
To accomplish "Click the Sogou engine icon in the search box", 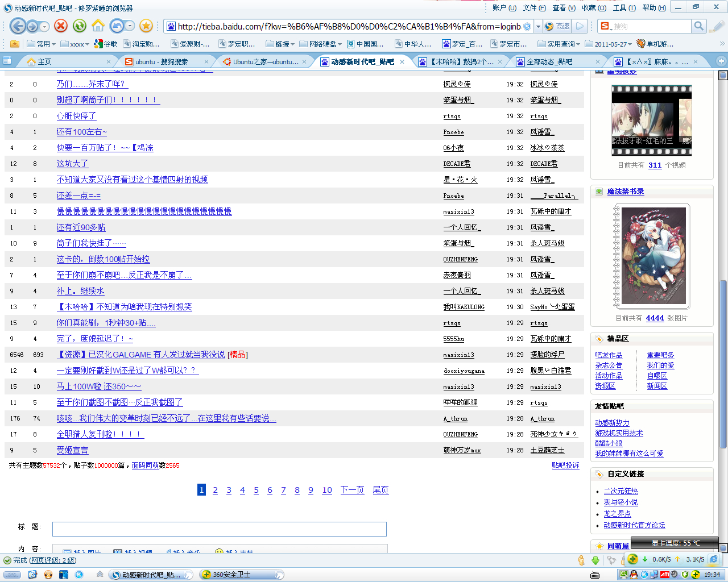I will 606,26.
